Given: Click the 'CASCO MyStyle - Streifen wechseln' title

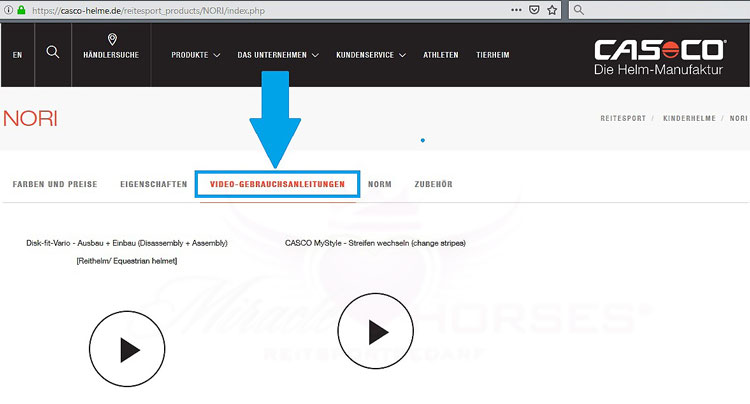Looking at the screenshot, I should [x=375, y=243].
